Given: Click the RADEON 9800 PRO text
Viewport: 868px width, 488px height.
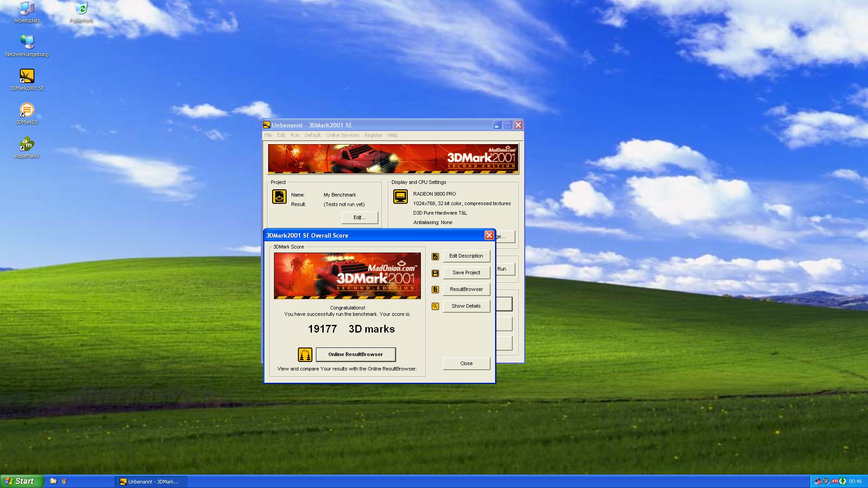Looking at the screenshot, I should (434, 194).
